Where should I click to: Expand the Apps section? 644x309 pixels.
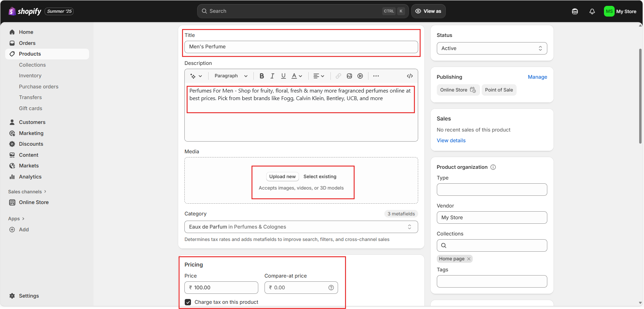16,219
